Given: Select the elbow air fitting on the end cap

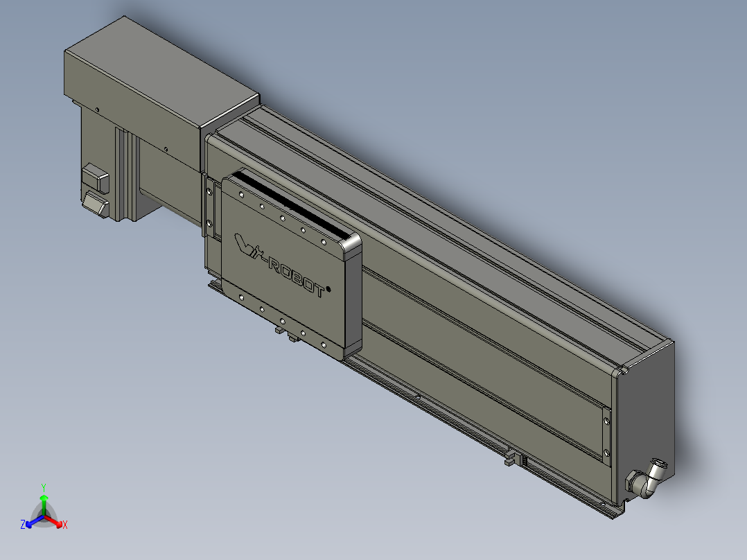Looking at the screenshot, I should (x=646, y=478).
